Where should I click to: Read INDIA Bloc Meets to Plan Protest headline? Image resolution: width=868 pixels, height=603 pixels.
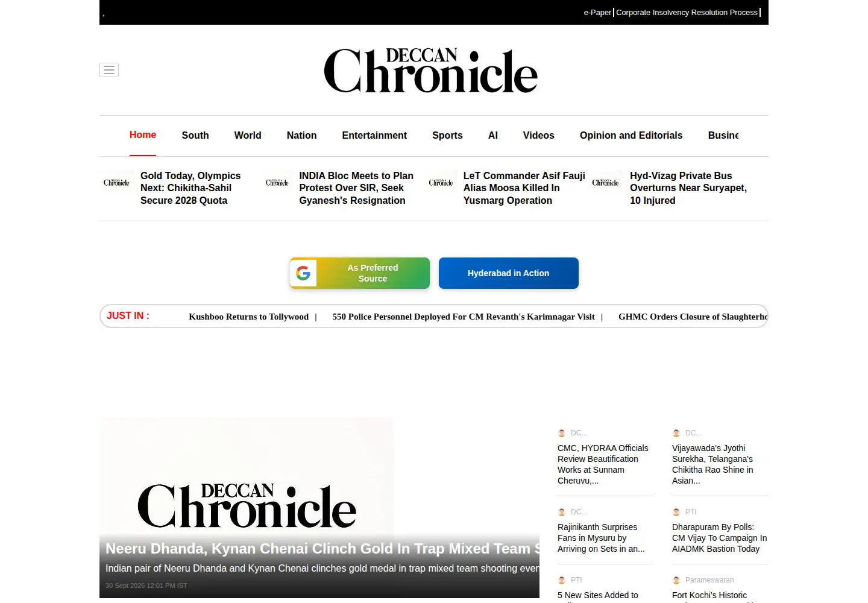coord(356,188)
